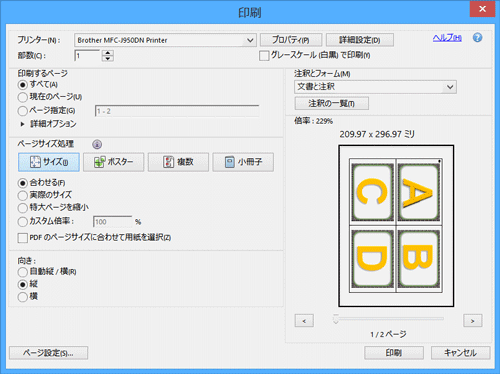500x374 pixels.
Task: Click the custom scale percentage field
Action: pos(112,222)
